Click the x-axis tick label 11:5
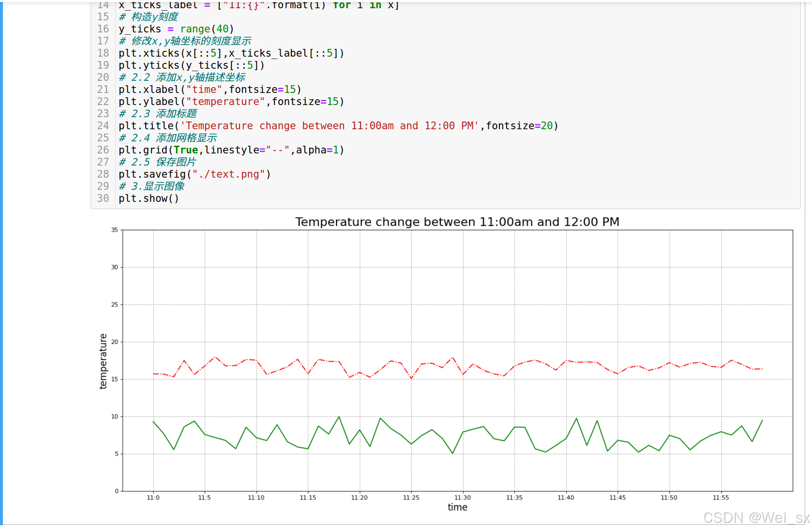 click(x=205, y=498)
